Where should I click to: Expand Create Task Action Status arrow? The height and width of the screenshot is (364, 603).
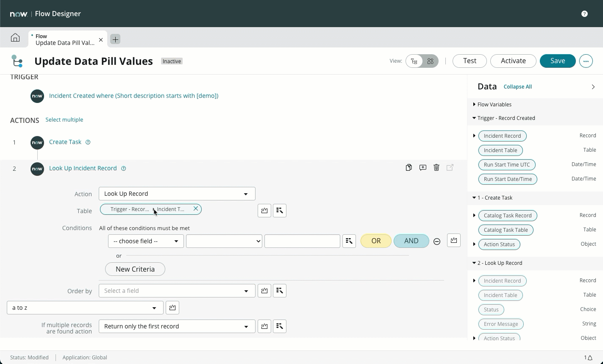pos(474,245)
